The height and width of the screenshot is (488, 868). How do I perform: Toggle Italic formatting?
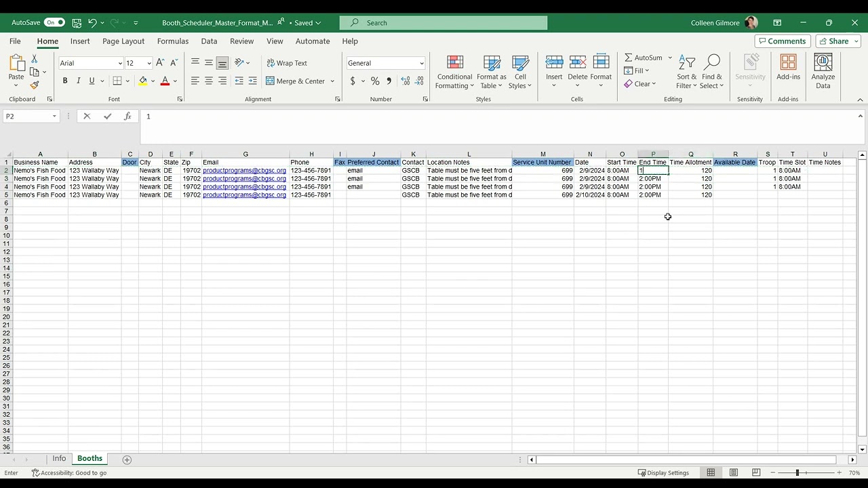coord(78,81)
